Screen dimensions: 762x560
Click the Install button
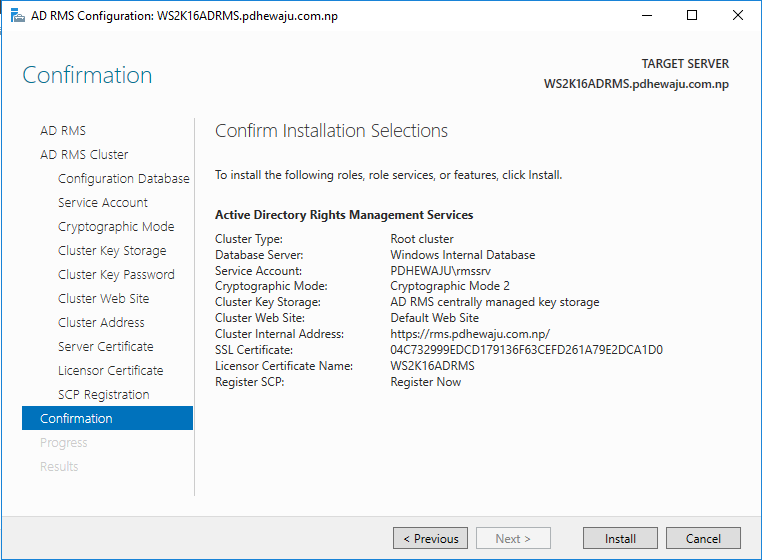pos(620,538)
